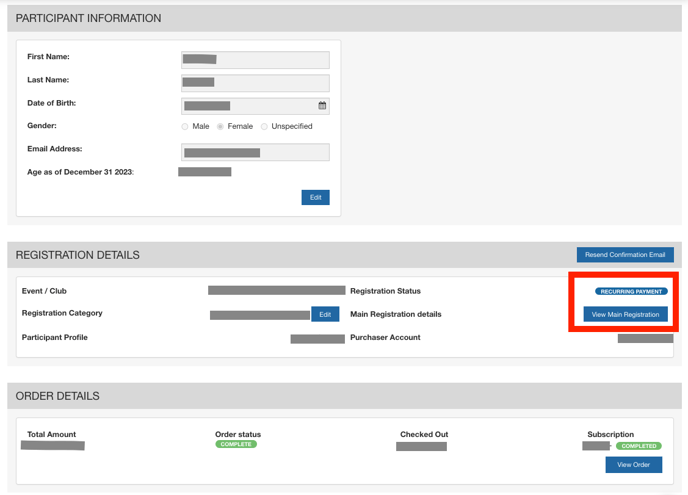Click the View Order button
The image size is (688, 495).
(x=633, y=465)
